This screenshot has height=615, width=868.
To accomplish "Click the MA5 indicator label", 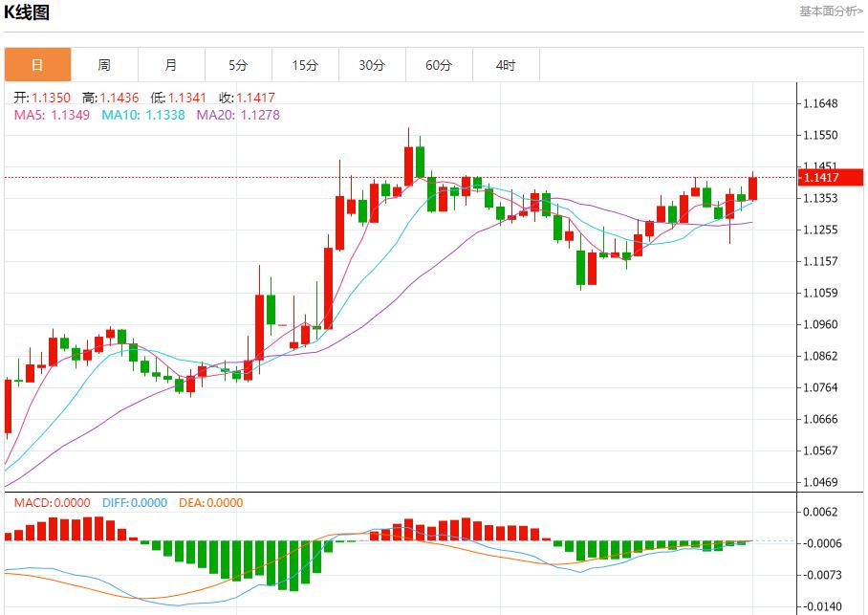I will coord(52,115).
